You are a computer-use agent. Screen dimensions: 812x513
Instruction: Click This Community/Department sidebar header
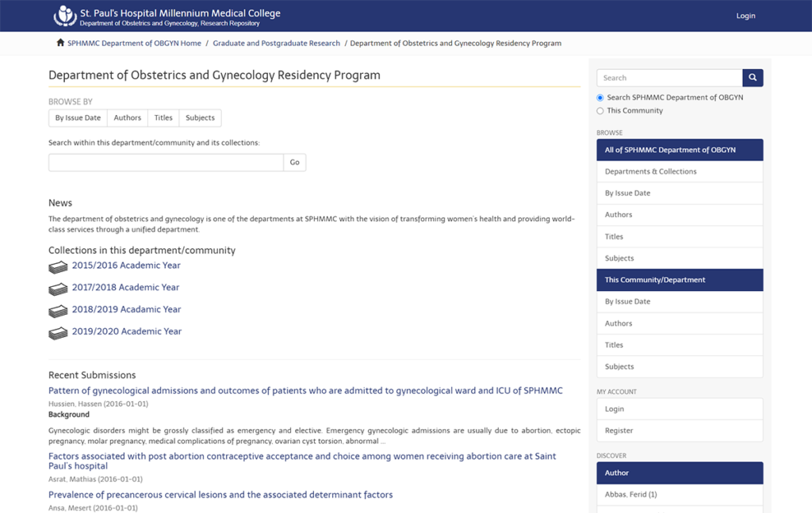[680, 280]
